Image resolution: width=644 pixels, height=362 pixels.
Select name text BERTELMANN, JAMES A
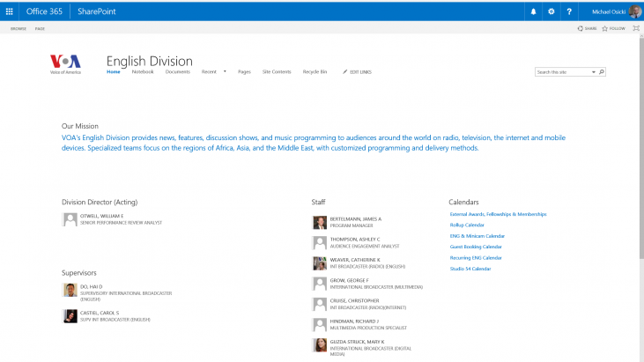pyautogui.click(x=356, y=219)
